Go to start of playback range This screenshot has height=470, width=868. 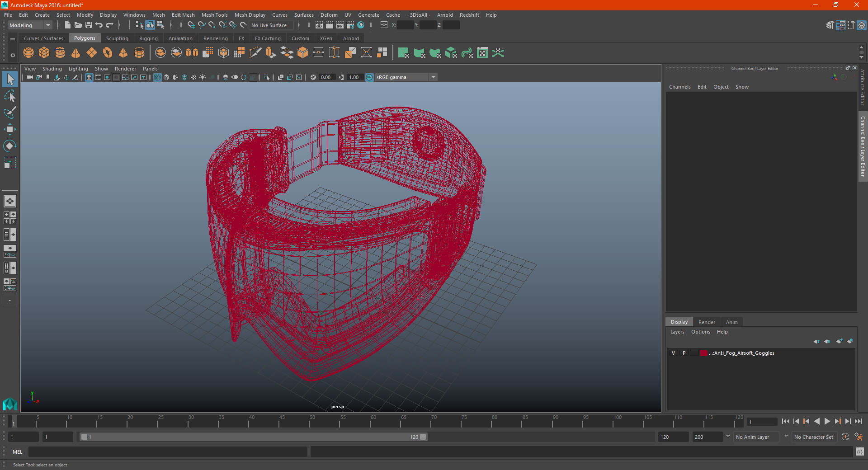point(786,421)
